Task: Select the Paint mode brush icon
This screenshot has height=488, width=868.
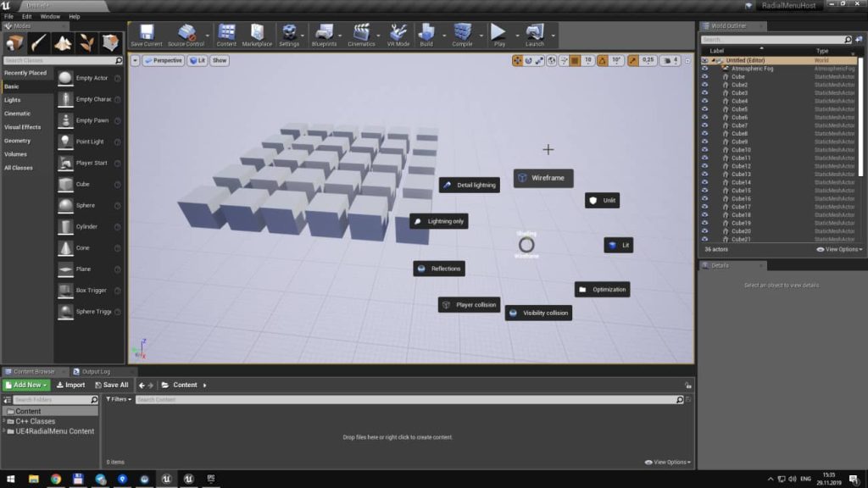Action: pyautogui.click(x=38, y=43)
